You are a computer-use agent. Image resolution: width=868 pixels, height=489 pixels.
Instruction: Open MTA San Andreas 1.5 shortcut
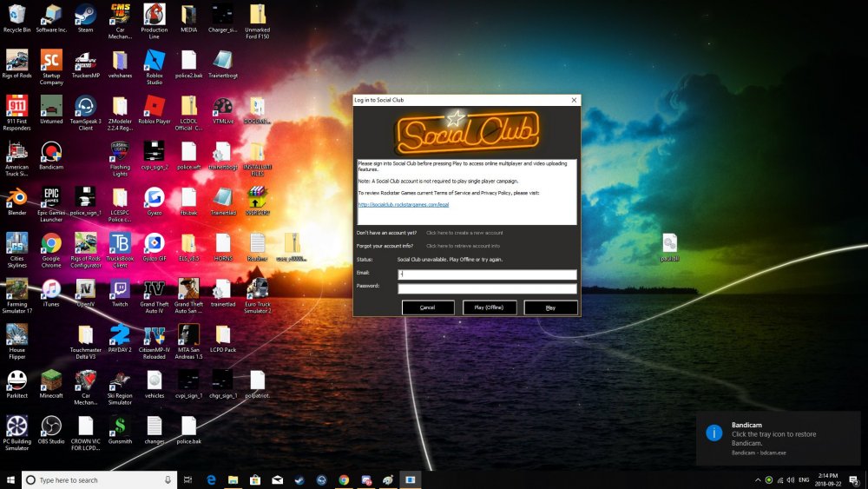tap(188, 342)
